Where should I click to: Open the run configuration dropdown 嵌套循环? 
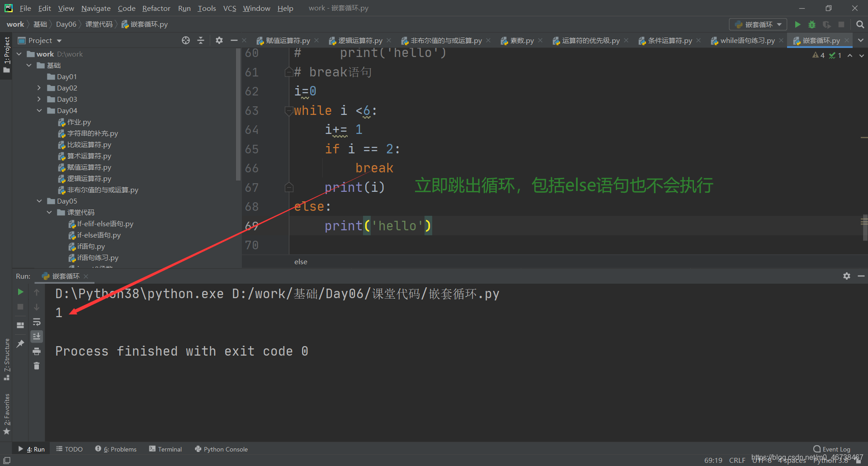click(758, 24)
